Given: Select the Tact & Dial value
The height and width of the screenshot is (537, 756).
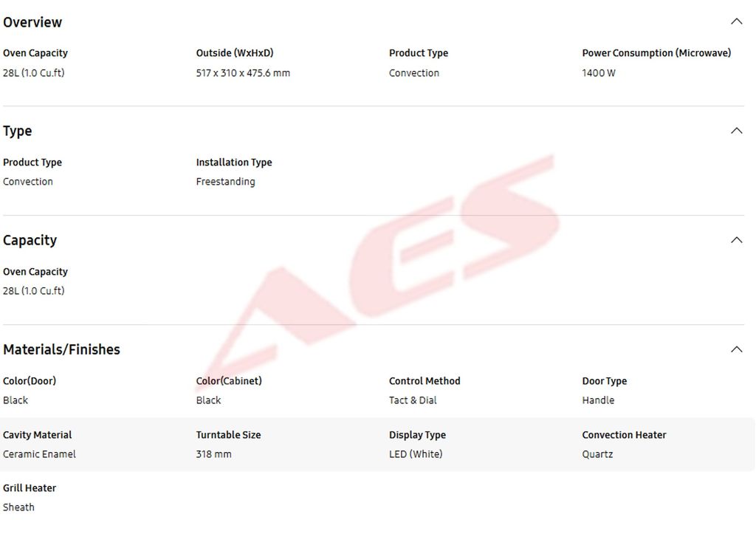Looking at the screenshot, I should point(413,400).
